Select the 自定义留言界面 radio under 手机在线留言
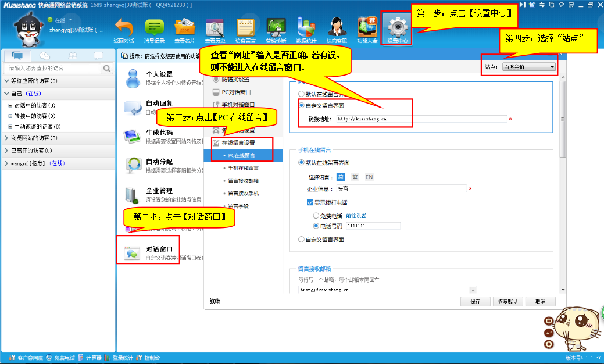 (301, 240)
